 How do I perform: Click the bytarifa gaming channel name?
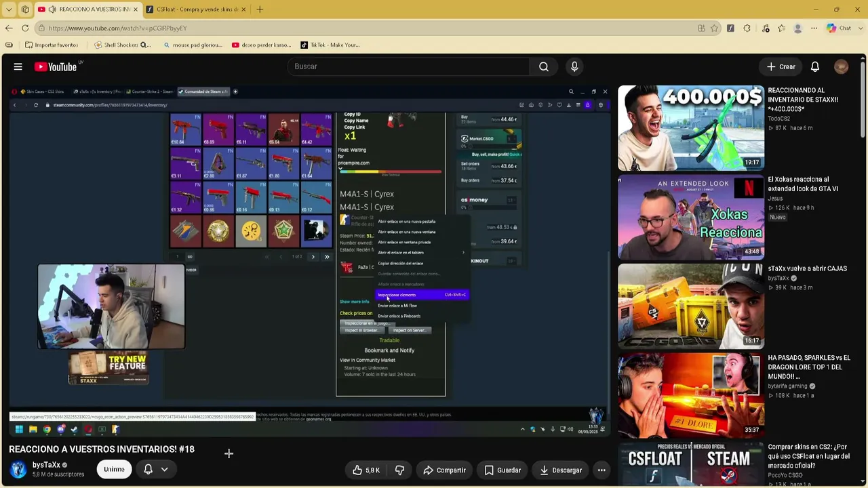point(787,386)
